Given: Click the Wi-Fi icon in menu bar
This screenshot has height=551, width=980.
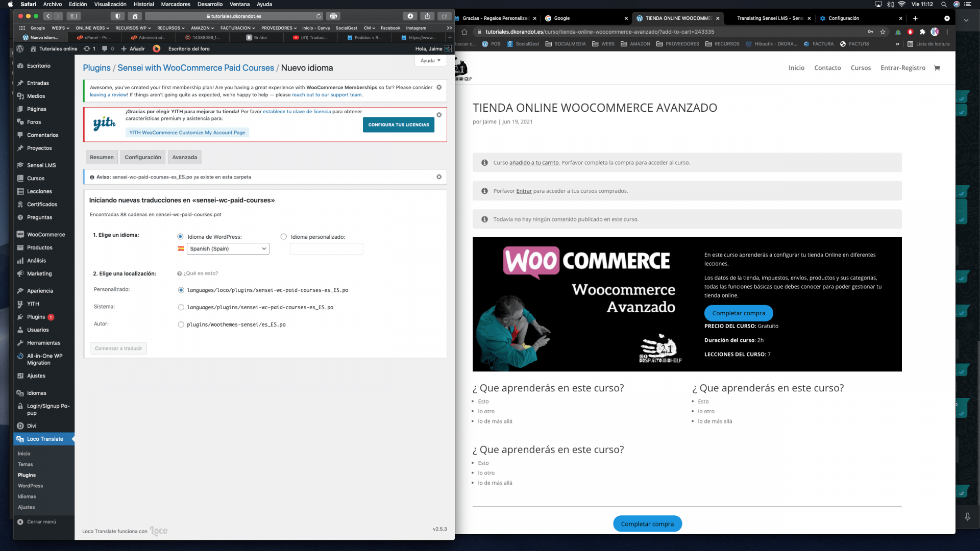Looking at the screenshot, I should click(x=902, y=4).
